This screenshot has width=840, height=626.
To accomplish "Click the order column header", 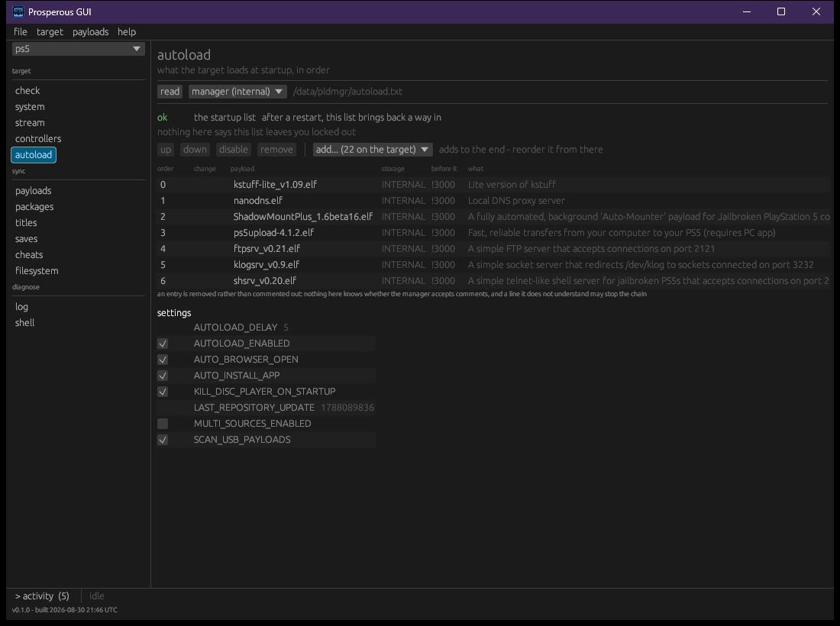I will [x=166, y=169].
